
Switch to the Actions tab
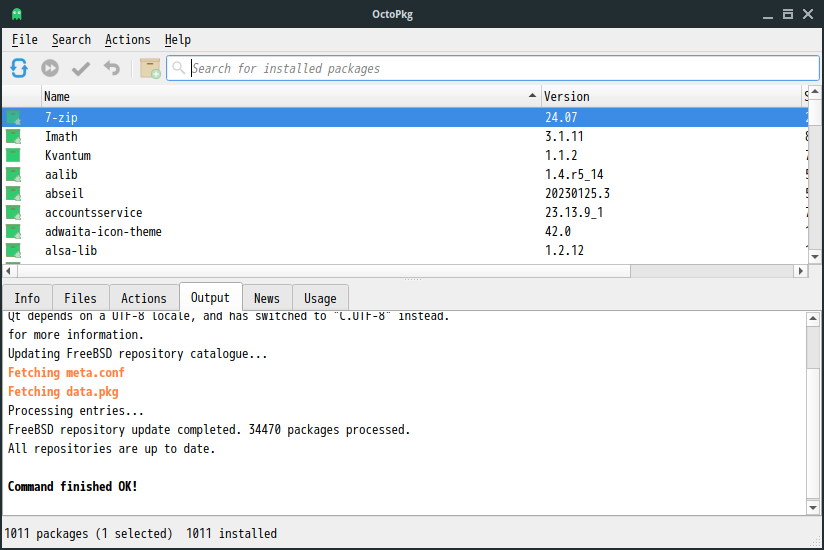click(144, 298)
